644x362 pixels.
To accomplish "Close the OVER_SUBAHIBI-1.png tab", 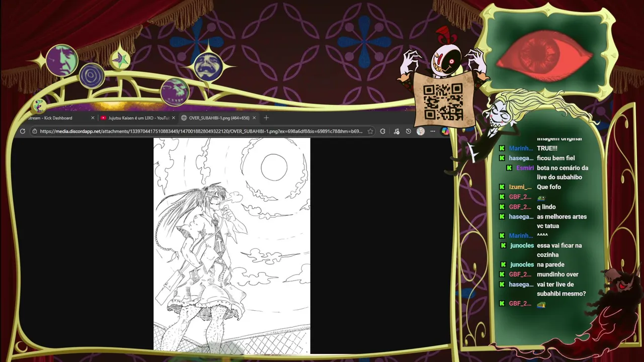I will pos(254,118).
